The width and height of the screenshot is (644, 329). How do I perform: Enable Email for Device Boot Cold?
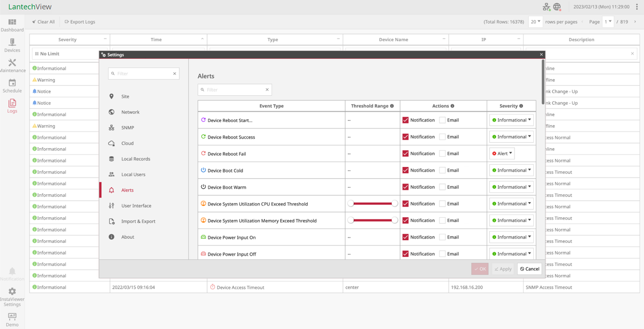[x=442, y=170]
